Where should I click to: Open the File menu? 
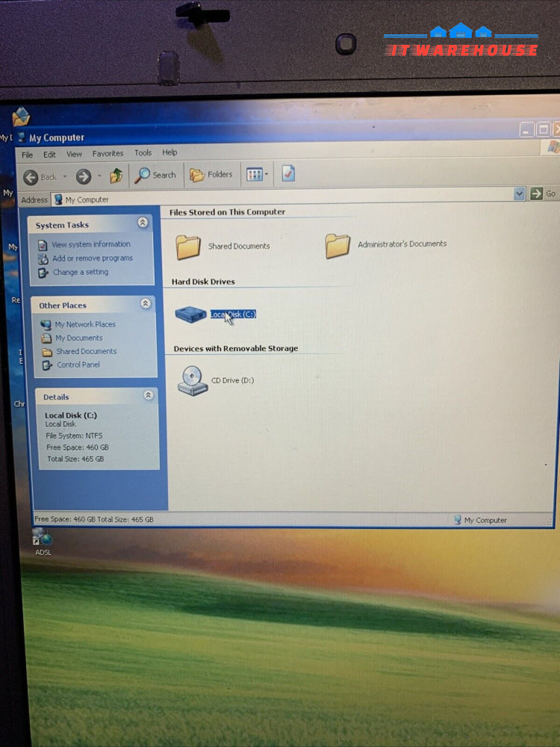coord(28,155)
